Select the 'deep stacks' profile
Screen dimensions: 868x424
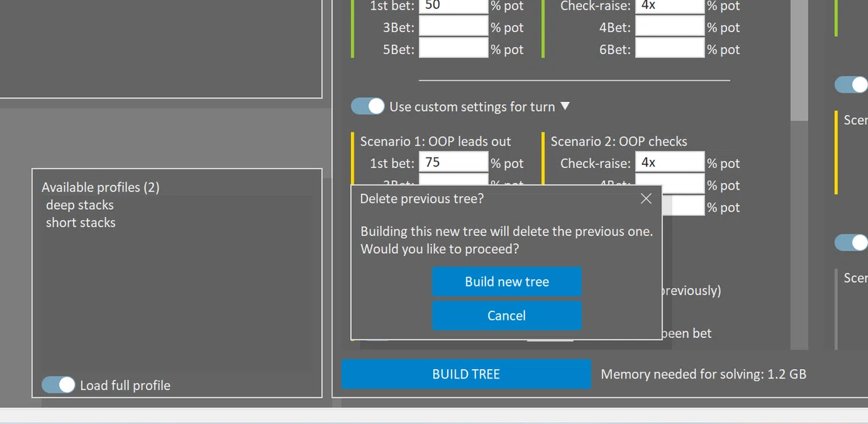[x=80, y=205]
